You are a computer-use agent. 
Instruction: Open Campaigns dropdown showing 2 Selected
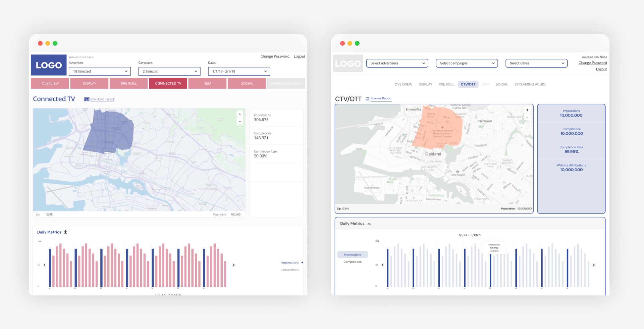tap(169, 72)
